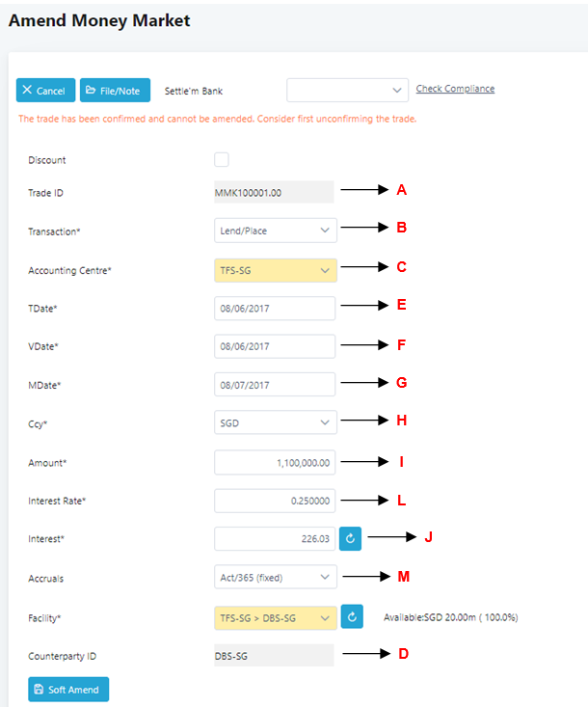
Task: Expand the Accounting Centre dropdown TFS-SG
Action: pos(276,270)
